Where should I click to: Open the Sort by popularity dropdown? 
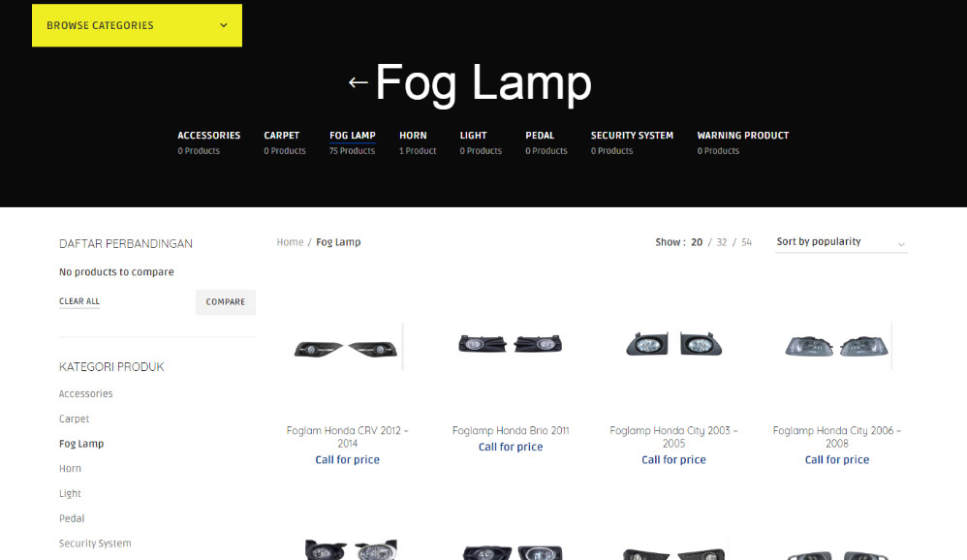coord(841,242)
